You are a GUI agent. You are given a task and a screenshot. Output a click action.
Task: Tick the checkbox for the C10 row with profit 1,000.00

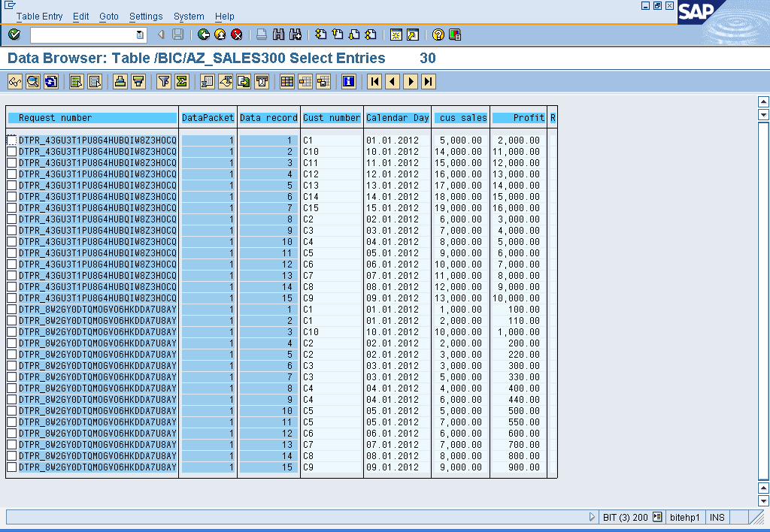[x=12, y=332]
